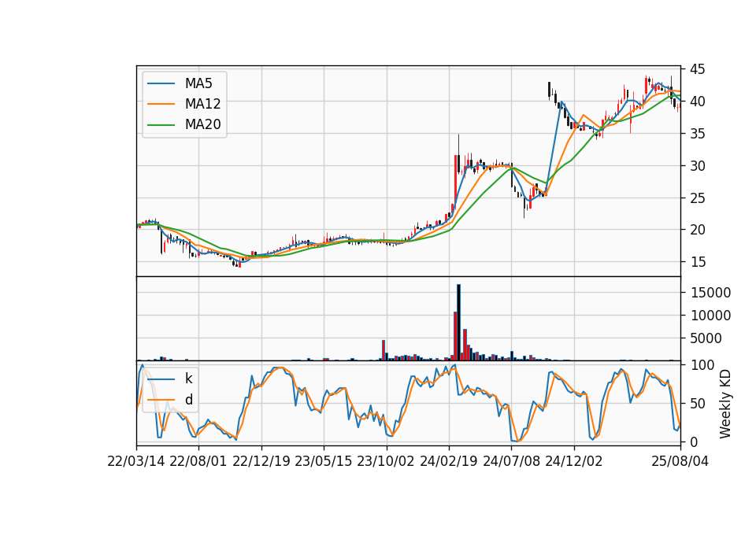Click the MA20 legend label

point(202,124)
